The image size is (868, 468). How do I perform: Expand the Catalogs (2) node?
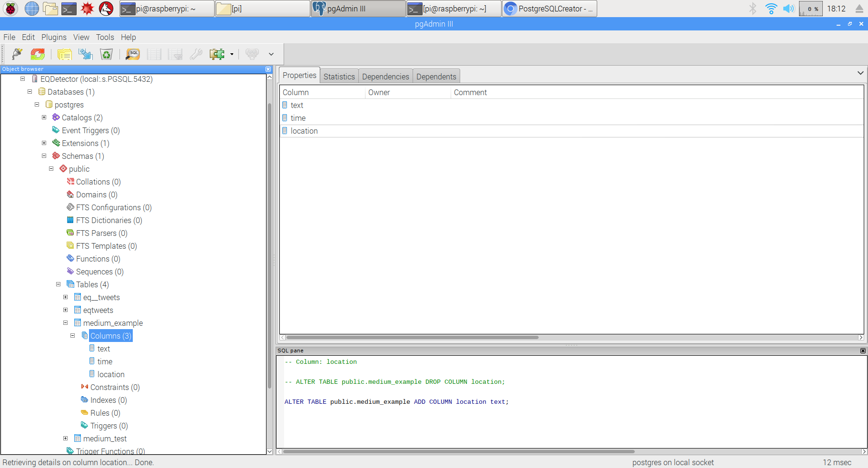44,117
